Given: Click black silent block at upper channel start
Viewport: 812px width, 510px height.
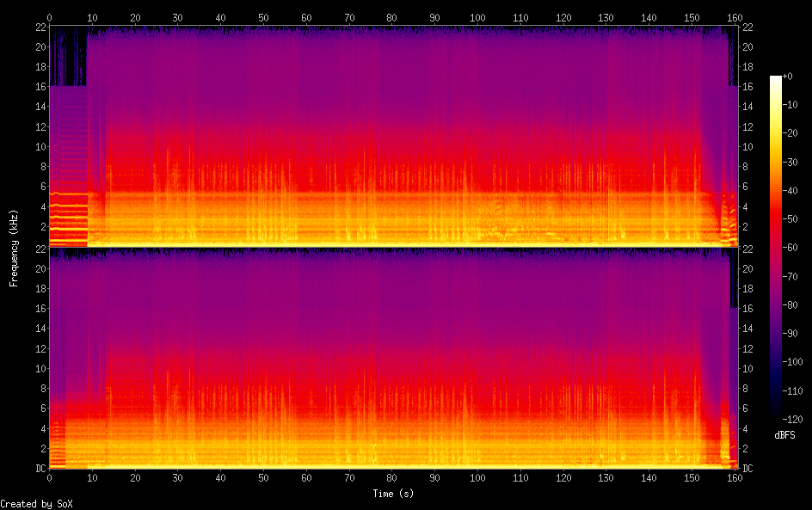Looking at the screenshot, I should (68, 56).
